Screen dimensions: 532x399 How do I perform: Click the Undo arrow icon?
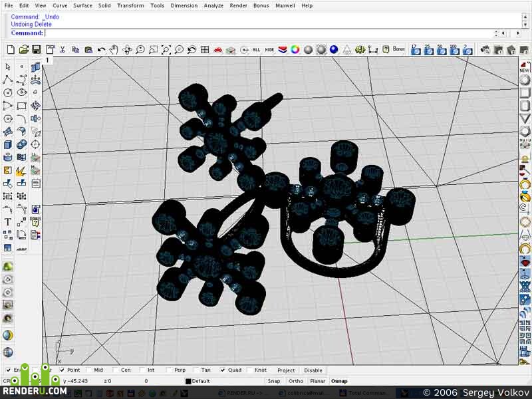(x=101, y=51)
